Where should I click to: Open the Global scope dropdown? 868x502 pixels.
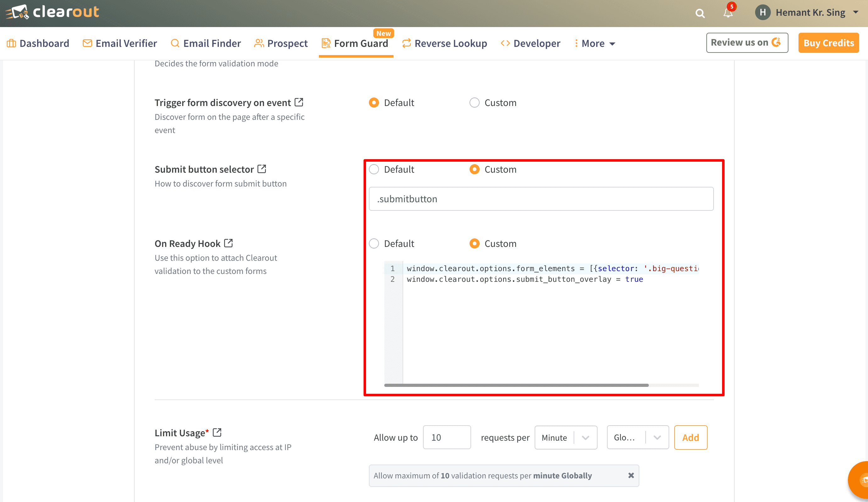pyautogui.click(x=657, y=438)
